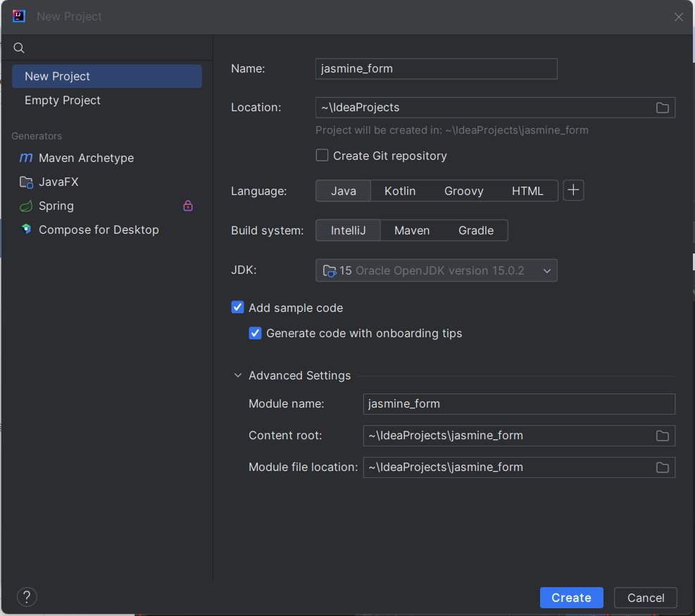Viewport: 695px width, 616px height.
Task: Select New Project in sidebar
Action: point(107,76)
